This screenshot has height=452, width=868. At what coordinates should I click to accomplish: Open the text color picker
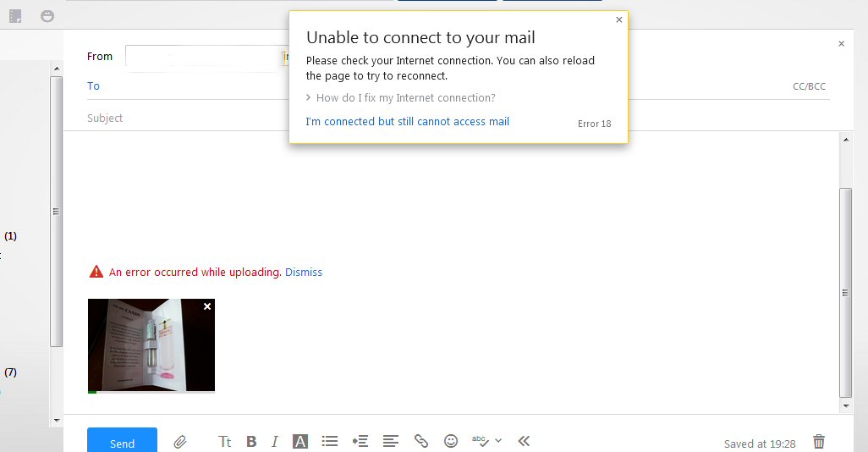point(299,442)
